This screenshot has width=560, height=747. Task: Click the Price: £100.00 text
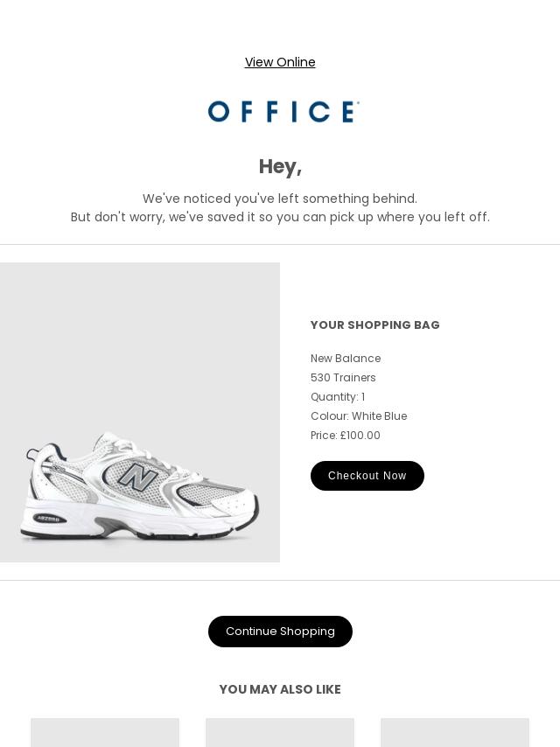(346, 435)
